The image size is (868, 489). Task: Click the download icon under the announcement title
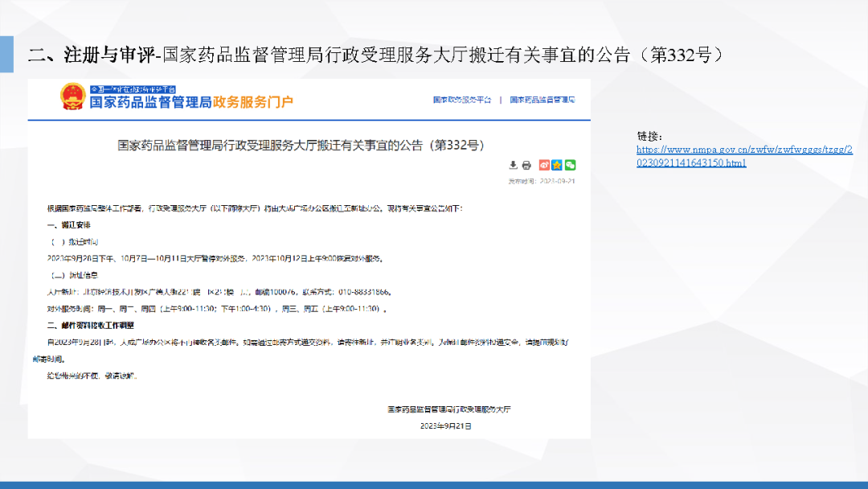coord(514,165)
